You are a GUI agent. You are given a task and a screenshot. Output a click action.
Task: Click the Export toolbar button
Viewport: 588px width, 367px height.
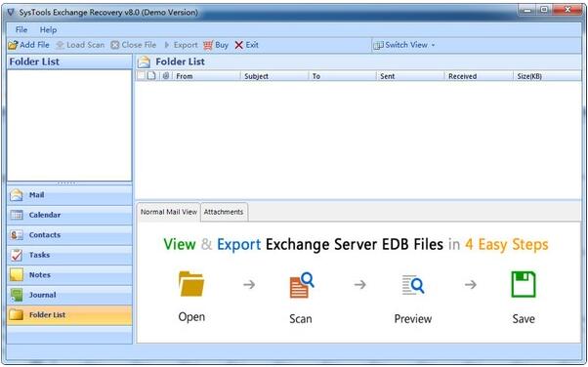click(181, 45)
